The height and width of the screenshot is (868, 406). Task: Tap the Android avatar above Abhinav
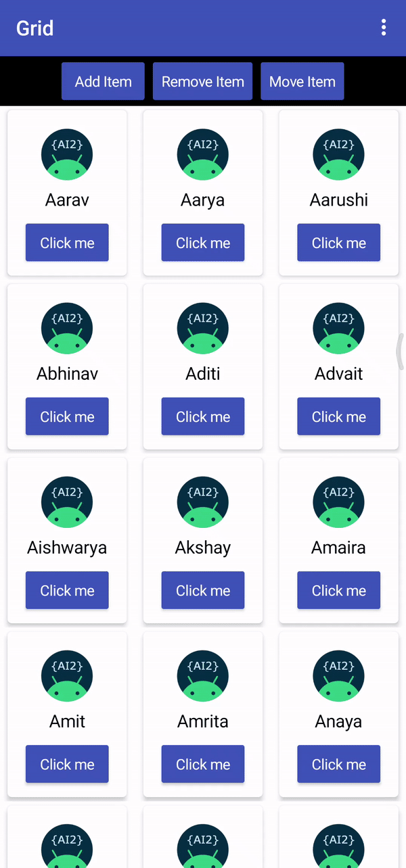pyautogui.click(x=67, y=329)
